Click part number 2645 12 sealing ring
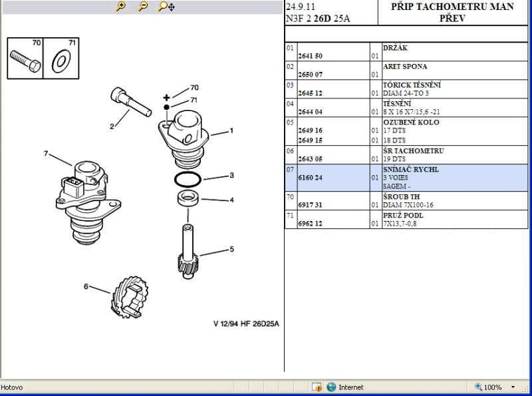 310,93
